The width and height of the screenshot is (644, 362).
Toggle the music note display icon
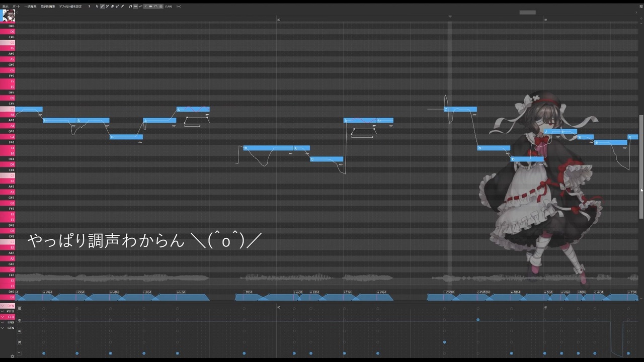[x=130, y=7]
